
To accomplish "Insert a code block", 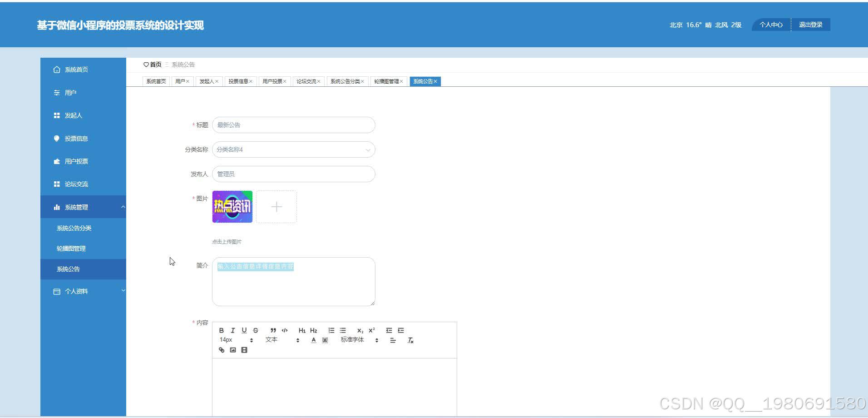I will pos(285,330).
